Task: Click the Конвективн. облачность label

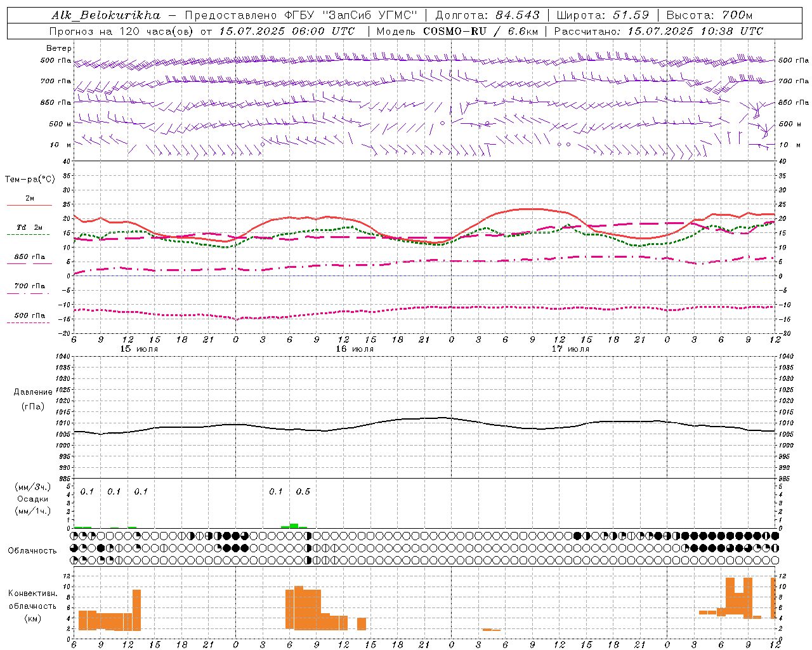Action: click(32, 600)
